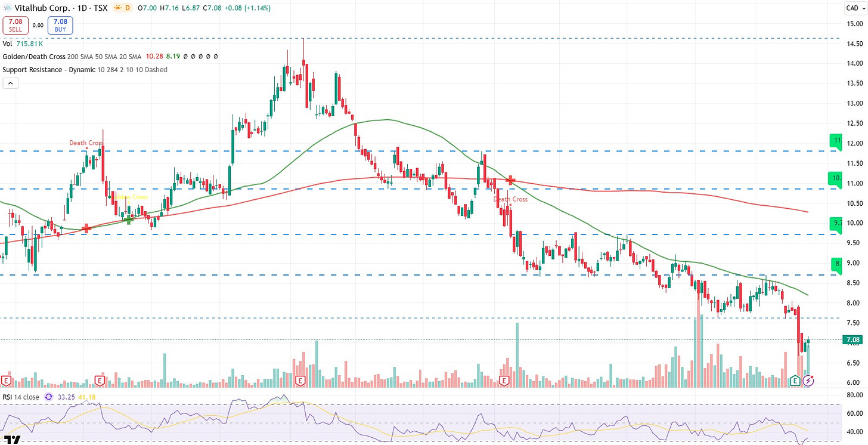This screenshot has height=445, width=868.
Task: Click the second red earnings E marker
Action: 100,380
